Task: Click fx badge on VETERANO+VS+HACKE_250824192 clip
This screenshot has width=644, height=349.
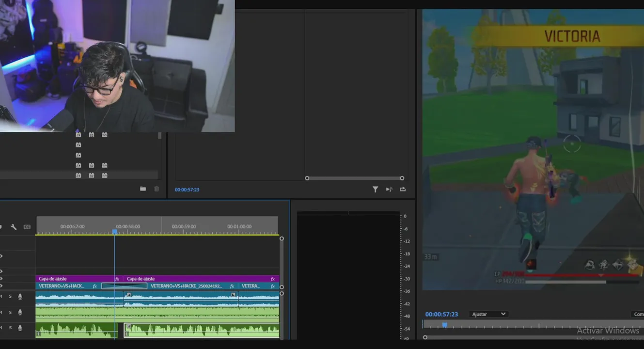Action: pyautogui.click(x=232, y=286)
